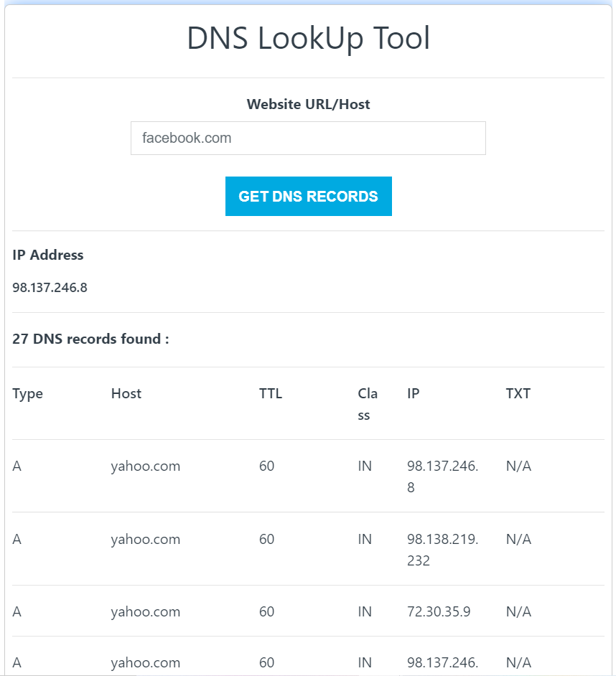Click yahoo.com in the 72.30.35.9 row
Viewport: 616px width, 676px height.
coord(145,612)
